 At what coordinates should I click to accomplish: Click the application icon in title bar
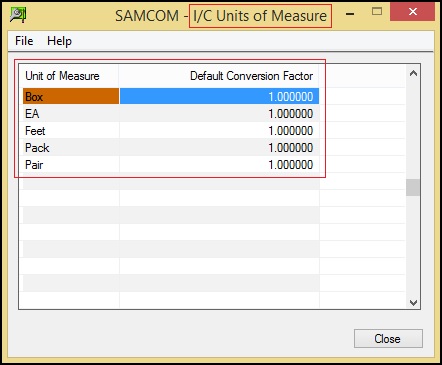tap(18, 15)
